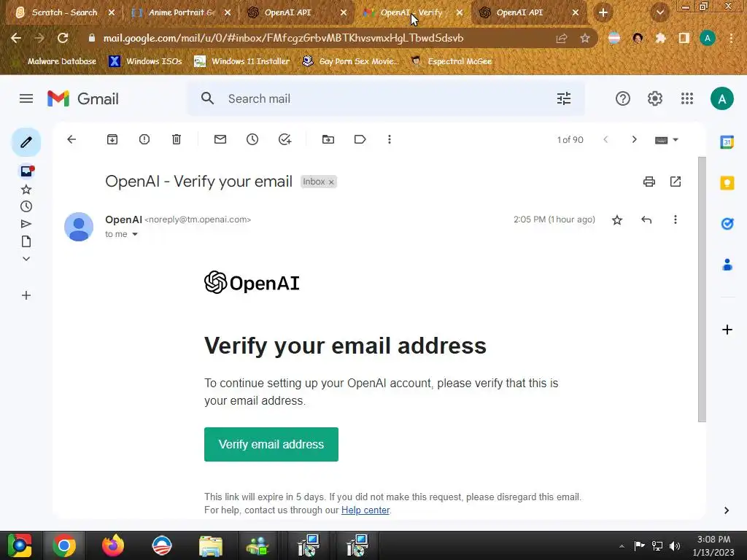Snooze this email using clock icon

pyautogui.click(x=252, y=139)
